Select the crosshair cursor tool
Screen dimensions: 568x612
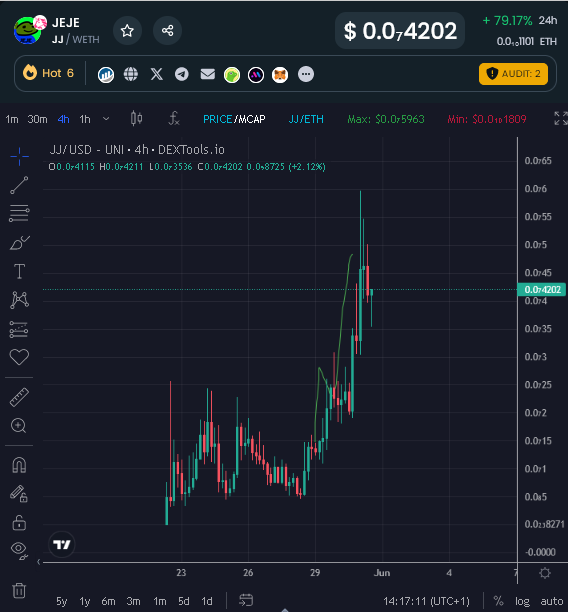point(19,157)
